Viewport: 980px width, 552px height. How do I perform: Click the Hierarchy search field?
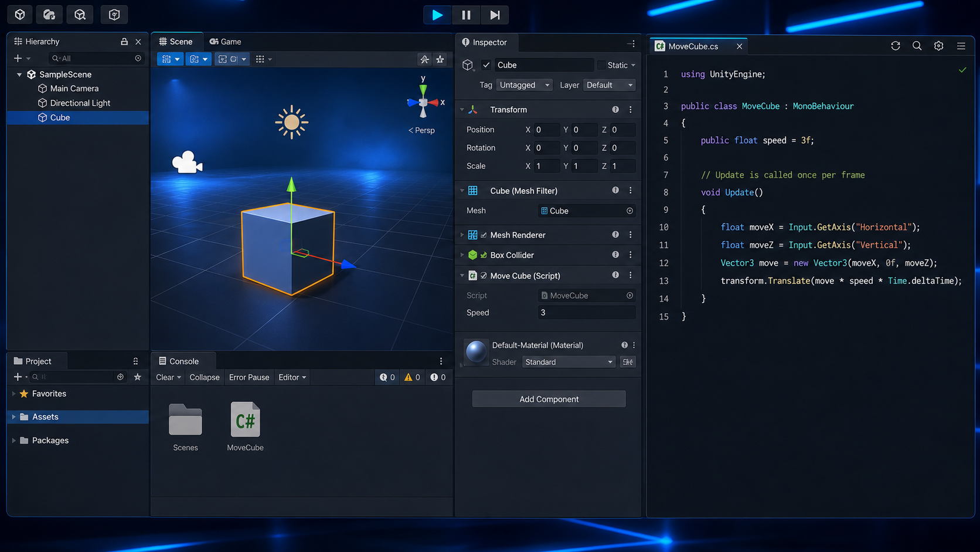pyautogui.click(x=96, y=58)
